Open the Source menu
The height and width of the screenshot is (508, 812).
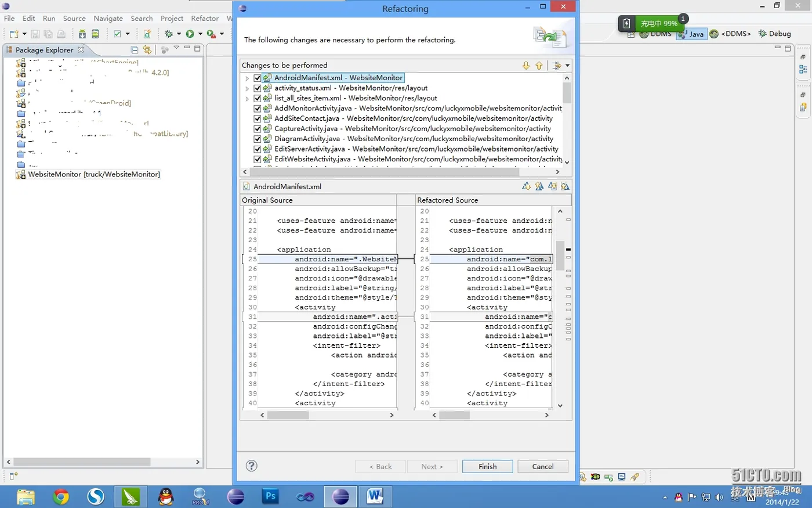pos(74,19)
